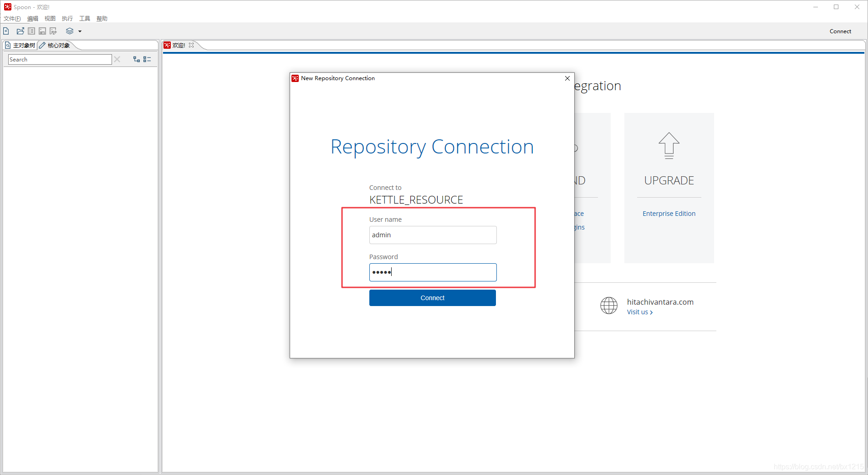Click the Explore repository toolbar icon
This screenshot has height=475, width=868.
click(x=31, y=31)
